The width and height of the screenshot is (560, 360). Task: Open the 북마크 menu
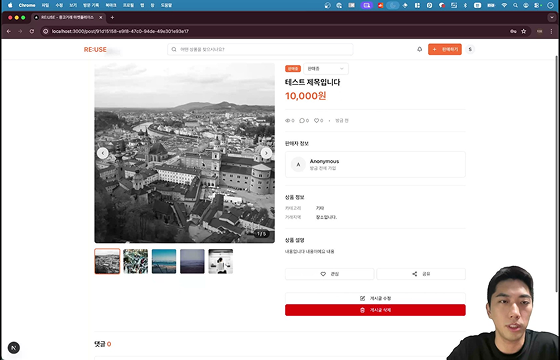[x=111, y=5]
